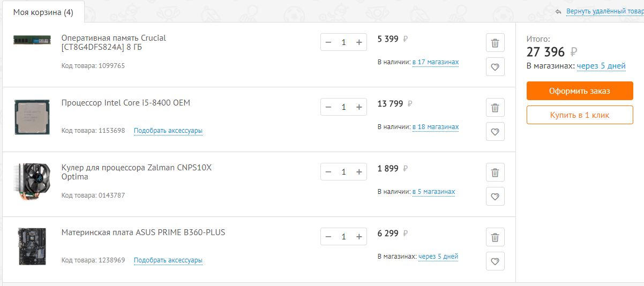Decrease ASUS motherboard quantity

[x=328, y=237]
